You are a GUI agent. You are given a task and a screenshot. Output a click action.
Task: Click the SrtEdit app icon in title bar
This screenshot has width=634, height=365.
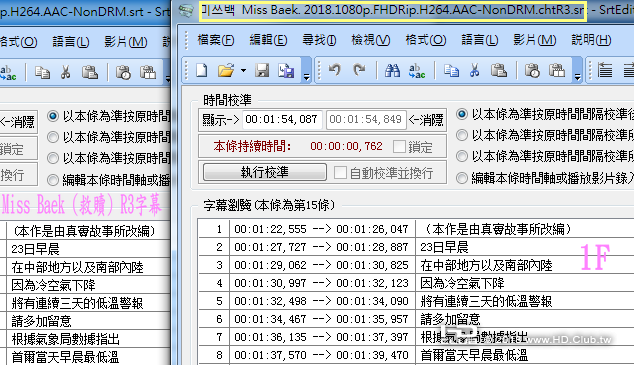click(186, 11)
